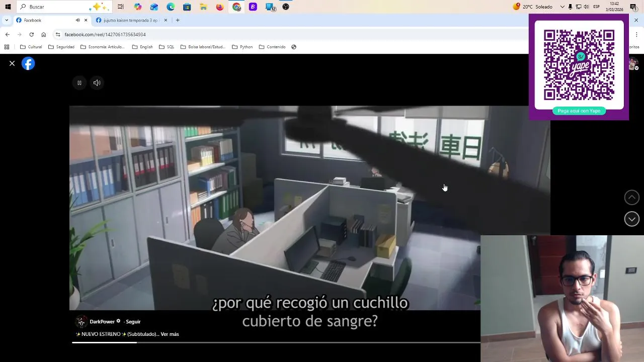Open the taskbar app with the 12 badge
The width and height of the screenshot is (644, 362).
click(x=270, y=7)
